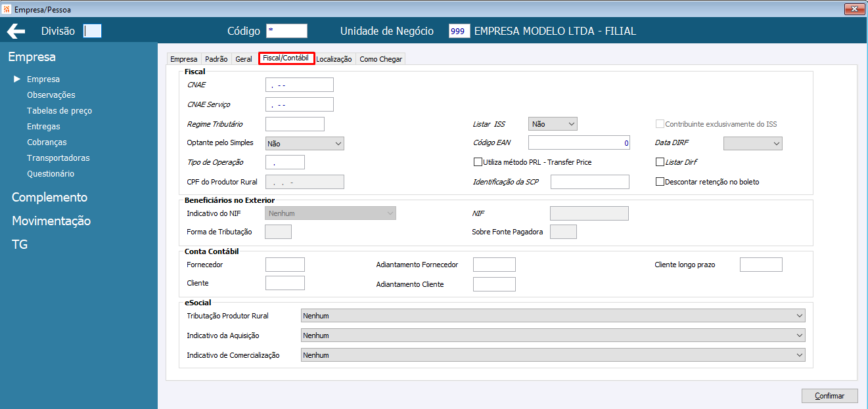
Task: Expand Indicativo de Comercialização dropdown
Action: coord(553,355)
